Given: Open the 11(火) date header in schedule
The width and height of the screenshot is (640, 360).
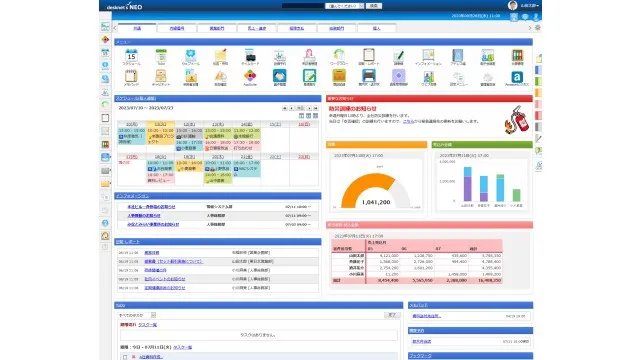Looking at the screenshot, I should 160,124.
